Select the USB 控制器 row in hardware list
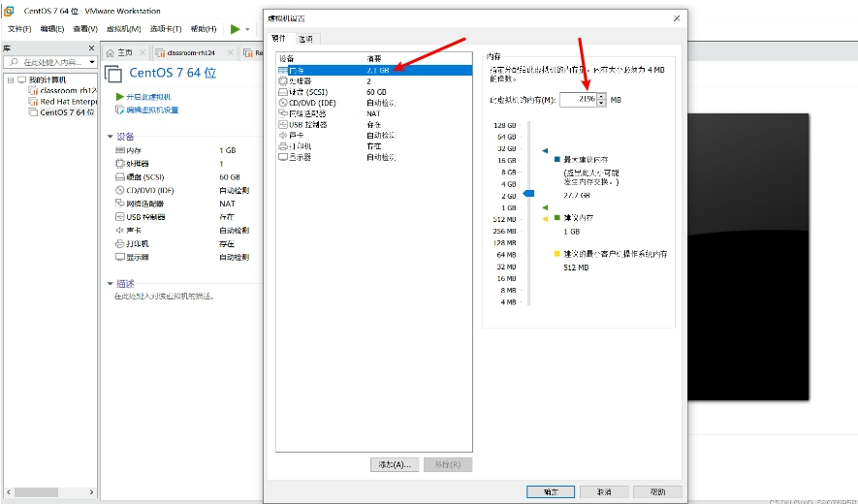Screen dimensions: 858x504 coord(374,125)
